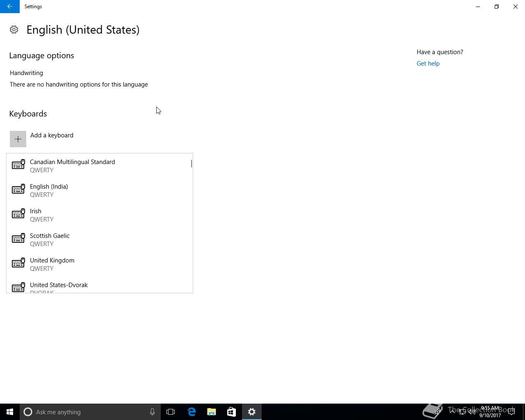Screen dimensions: 525x420
Task: Click keyboard icon next to Scottish Gaelic
Action: pos(18,238)
